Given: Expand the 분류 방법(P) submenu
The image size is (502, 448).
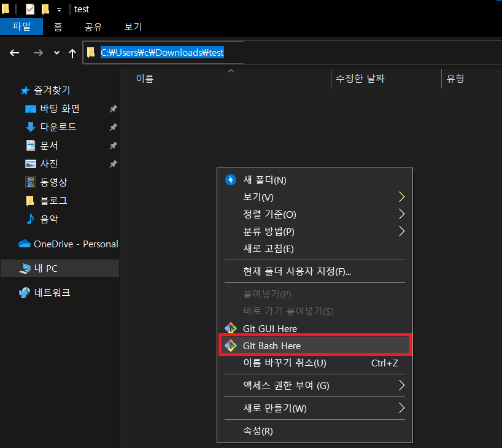Looking at the screenshot, I should pyautogui.click(x=315, y=231).
